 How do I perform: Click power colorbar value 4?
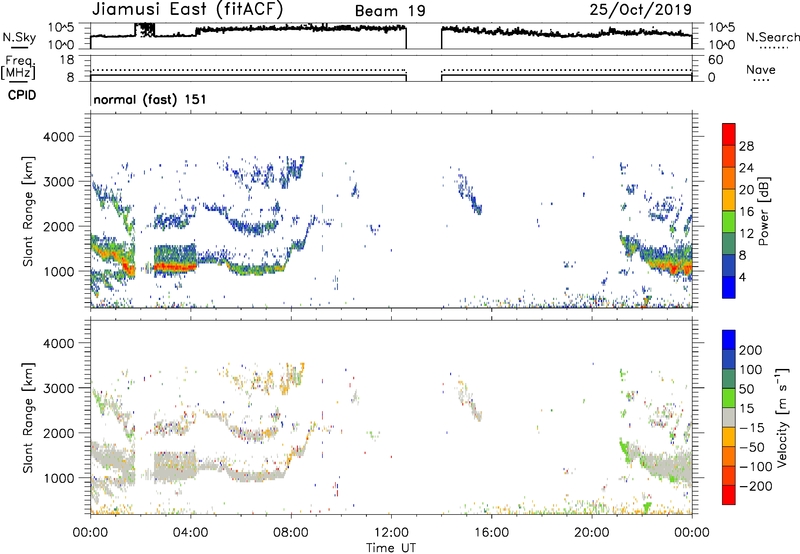pos(743,277)
